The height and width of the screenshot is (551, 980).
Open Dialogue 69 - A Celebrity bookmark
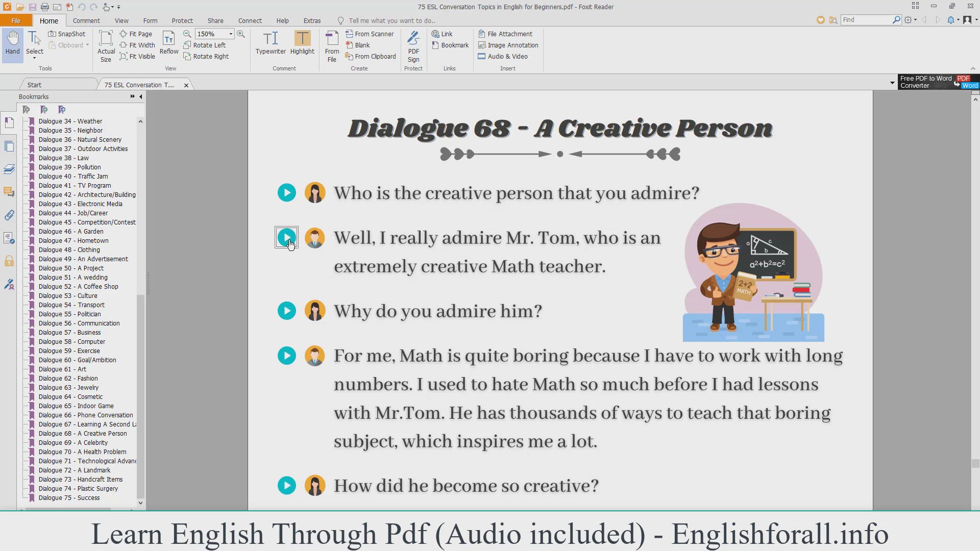[x=73, y=442]
